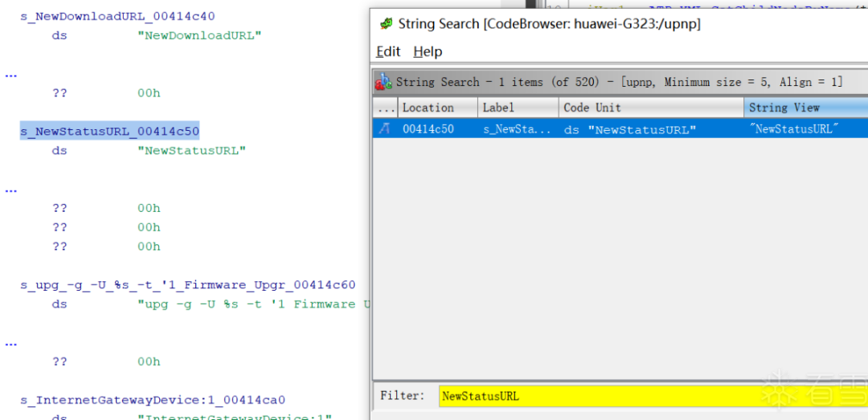Sort by Code Unit column header
Image resolution: width=868 pixels, height=420 pixels.
(651, 108)
